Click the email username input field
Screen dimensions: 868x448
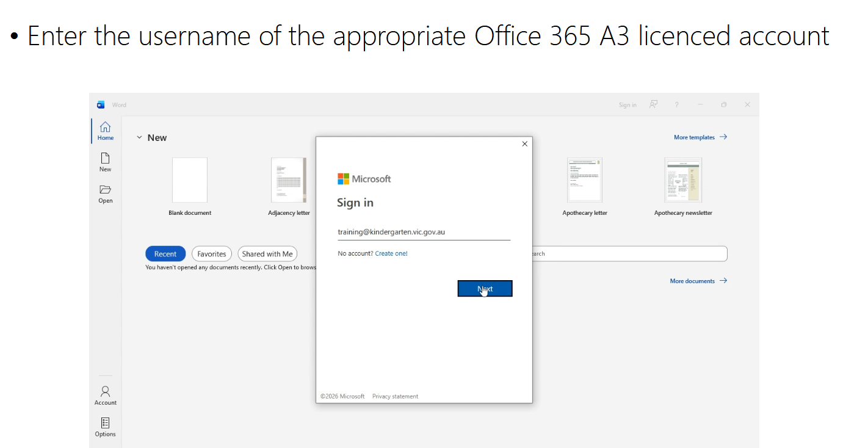click(424, 232)
